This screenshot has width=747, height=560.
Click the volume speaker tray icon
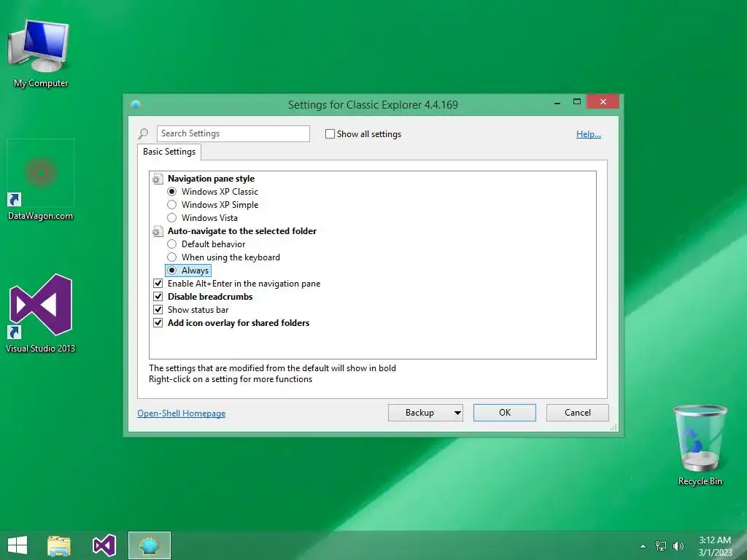(678, 545)
